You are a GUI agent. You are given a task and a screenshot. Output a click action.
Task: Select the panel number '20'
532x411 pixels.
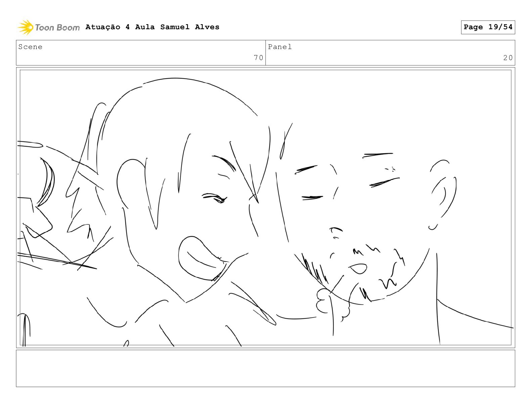point(508,58)
